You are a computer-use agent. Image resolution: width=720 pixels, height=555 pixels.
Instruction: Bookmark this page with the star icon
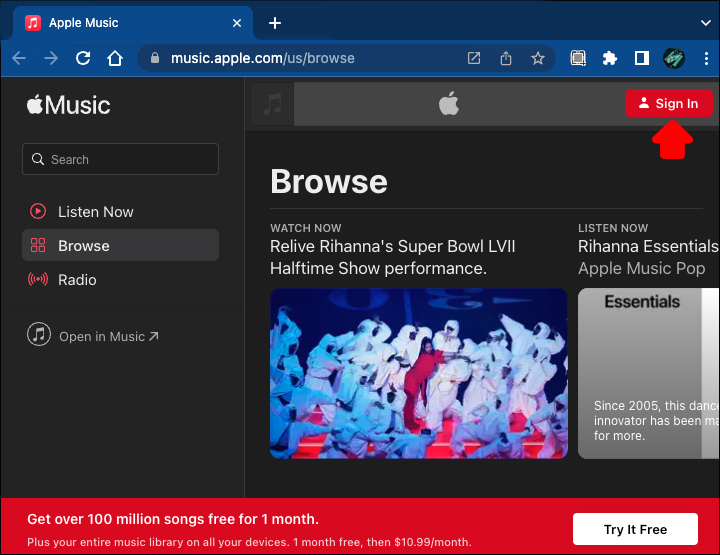(x=538, y=58)
